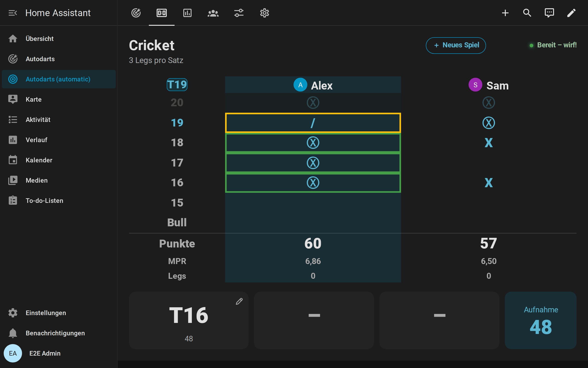The image size is (588, 368).
Task: Open Kalender in the sidebar
Action: click(x=59, y=160)
